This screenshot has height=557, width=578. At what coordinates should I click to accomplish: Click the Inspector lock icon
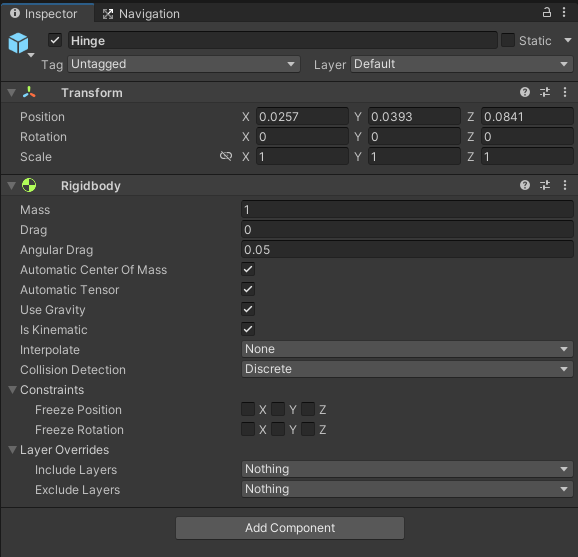pos(547,13)
